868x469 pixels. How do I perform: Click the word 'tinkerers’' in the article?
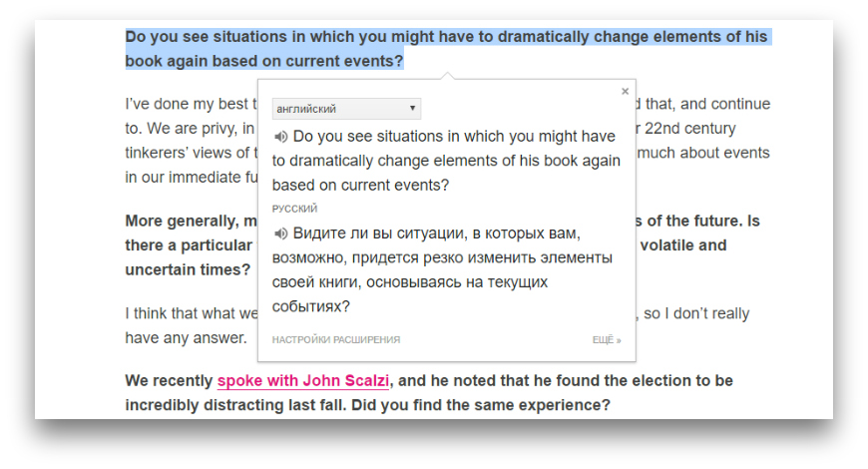163,153
